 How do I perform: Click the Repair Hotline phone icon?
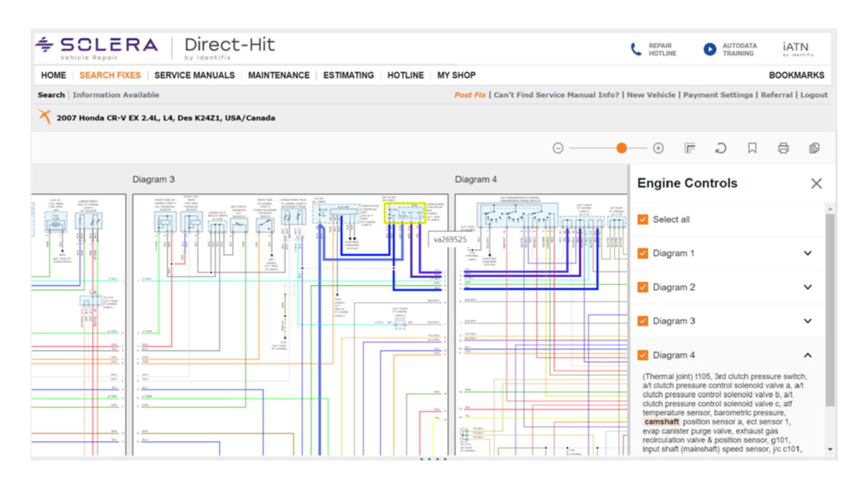click(636, 49)
